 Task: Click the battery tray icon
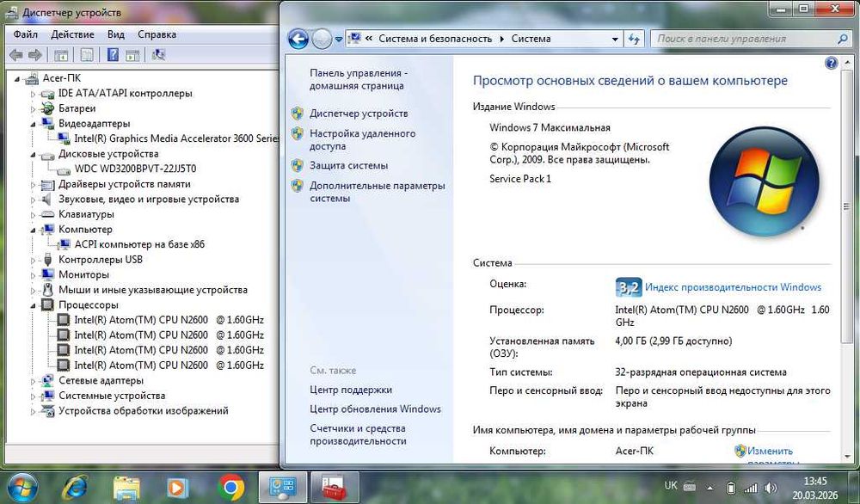[730, 488]
